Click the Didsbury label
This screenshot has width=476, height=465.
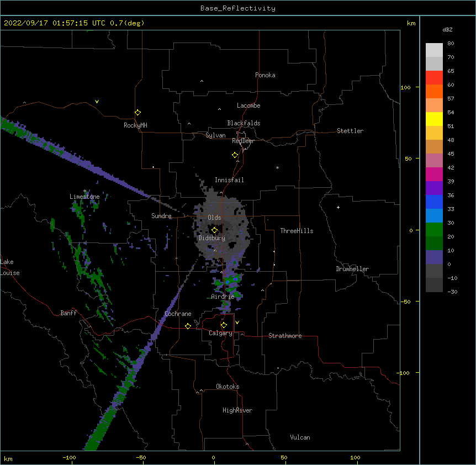[212, 238]
